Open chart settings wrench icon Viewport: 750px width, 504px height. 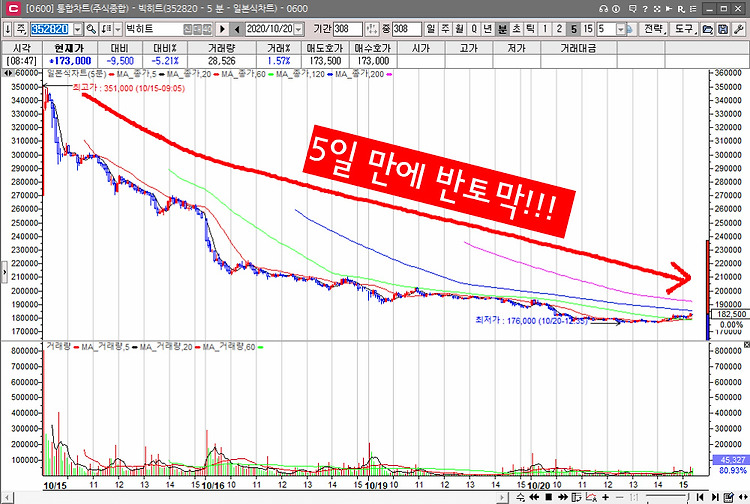tap(739, 29)
